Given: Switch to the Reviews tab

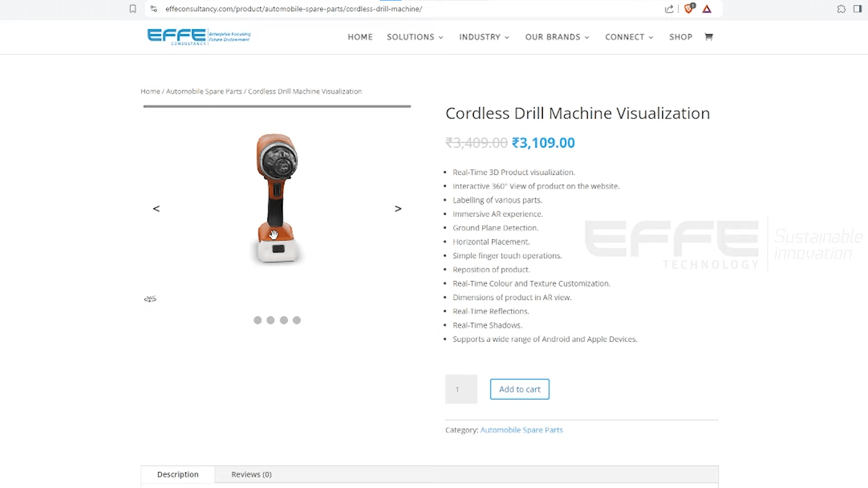Looking at the screenshot, I should pos(251,474).
